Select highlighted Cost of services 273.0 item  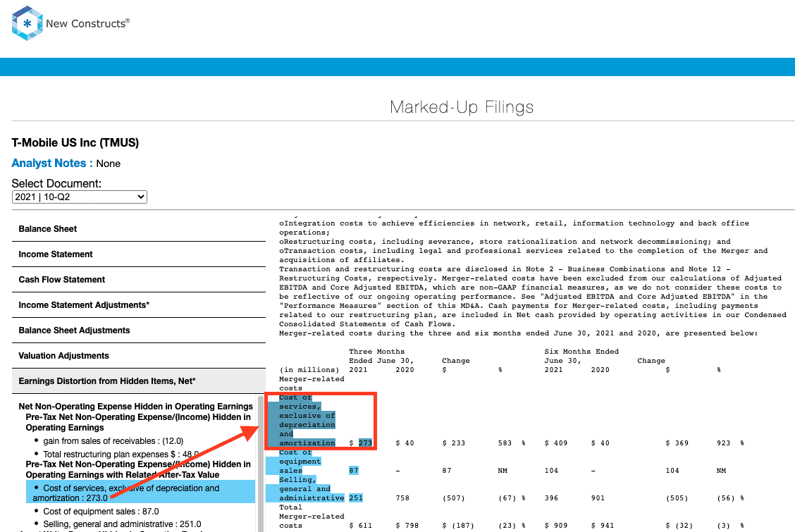[x=140, y=493]
